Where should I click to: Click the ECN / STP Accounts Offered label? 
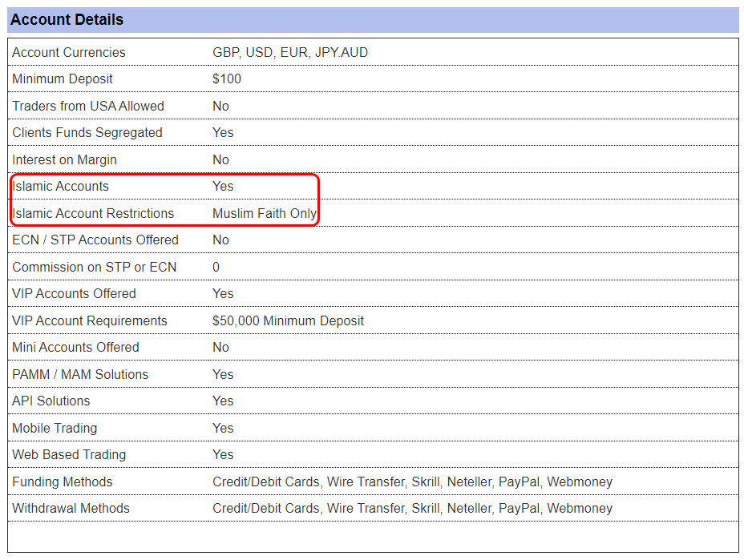(95, 240)
